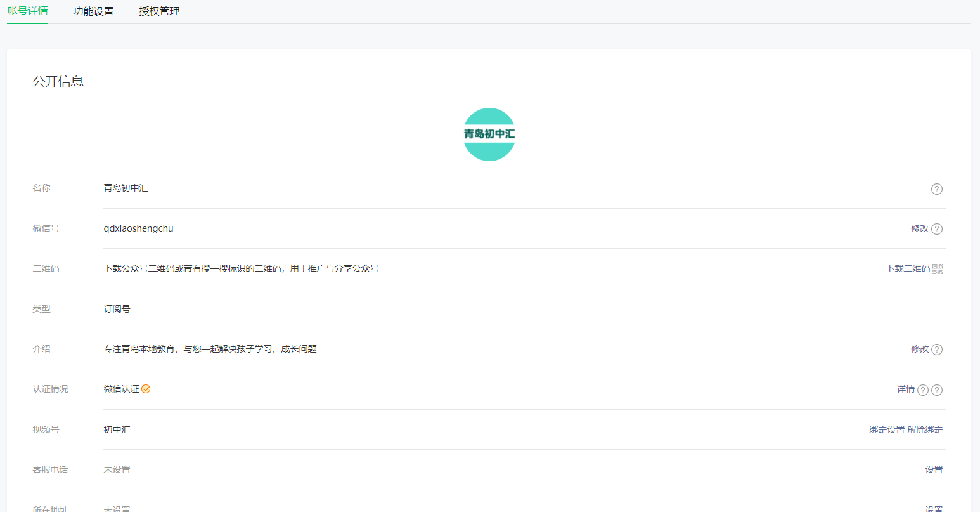Click the 视频号 value 初中汇

[117, 430]
